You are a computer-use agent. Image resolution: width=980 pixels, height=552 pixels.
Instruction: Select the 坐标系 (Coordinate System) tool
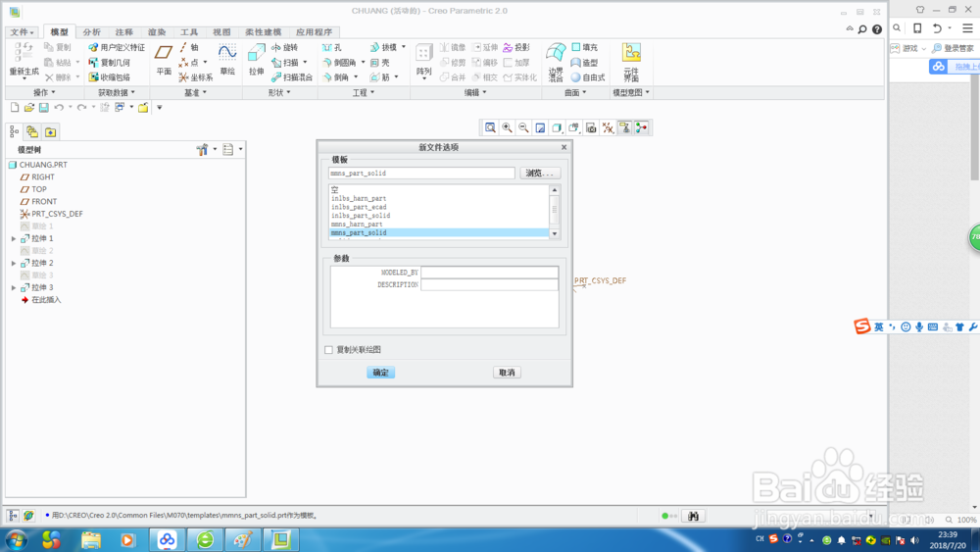196,77
